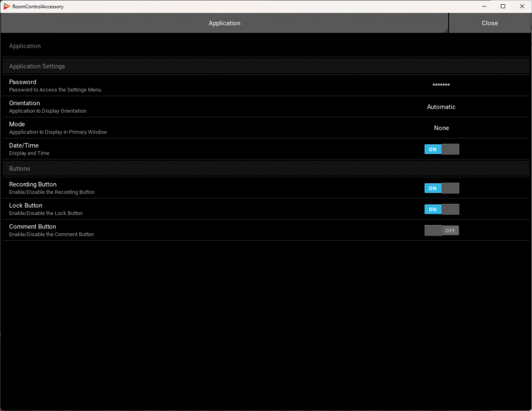
Task: Click the Date/Time setting label
Action: (24, 146)
